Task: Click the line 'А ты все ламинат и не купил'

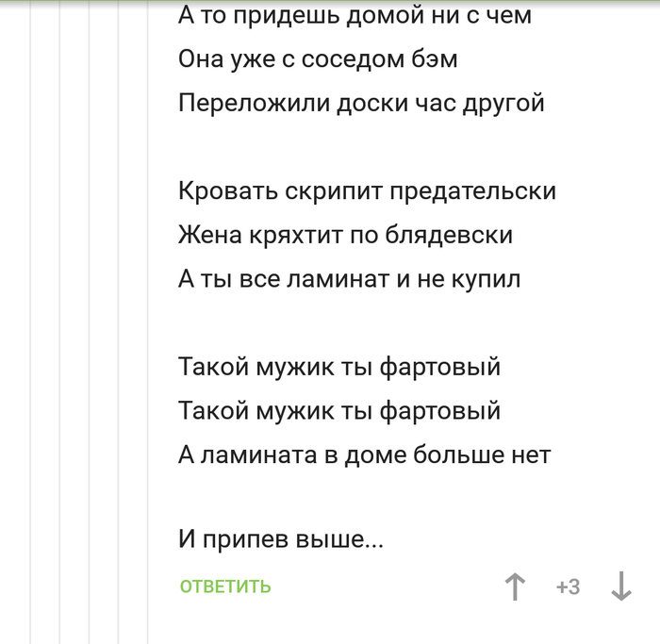Action: click(x=349, y=279)
